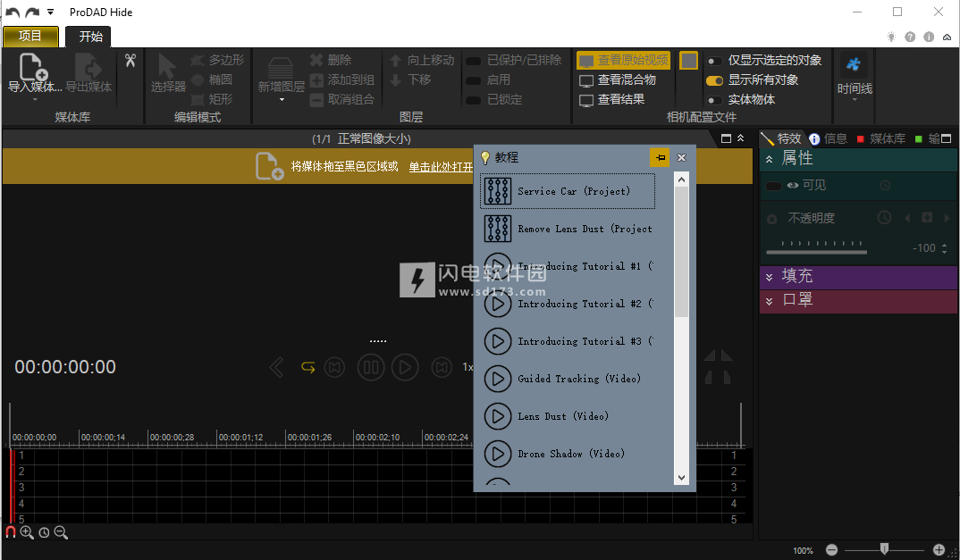The width and height of the screenshot is (960, 560).
Task: Collapse the 属性 properties section
Action: (769, 158)
